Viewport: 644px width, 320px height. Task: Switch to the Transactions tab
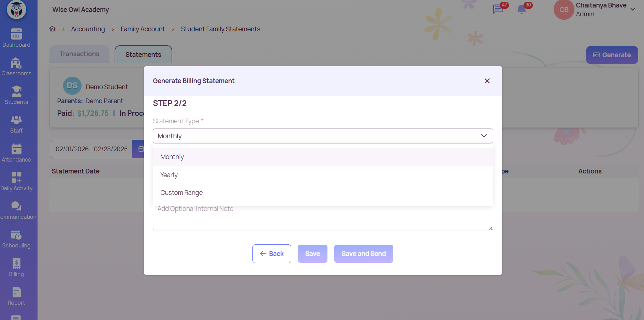click(x=79, y=54)
